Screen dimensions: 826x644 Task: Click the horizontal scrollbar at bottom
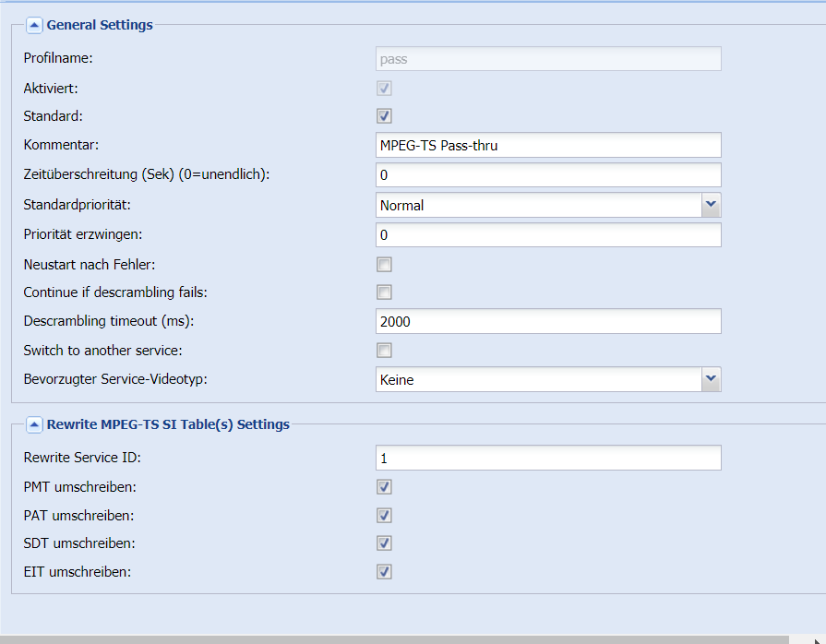pyautogui.click(x=394, y=639)
